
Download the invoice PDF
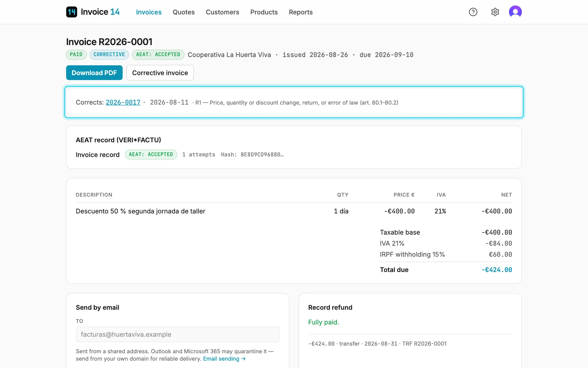click(94, 73)
